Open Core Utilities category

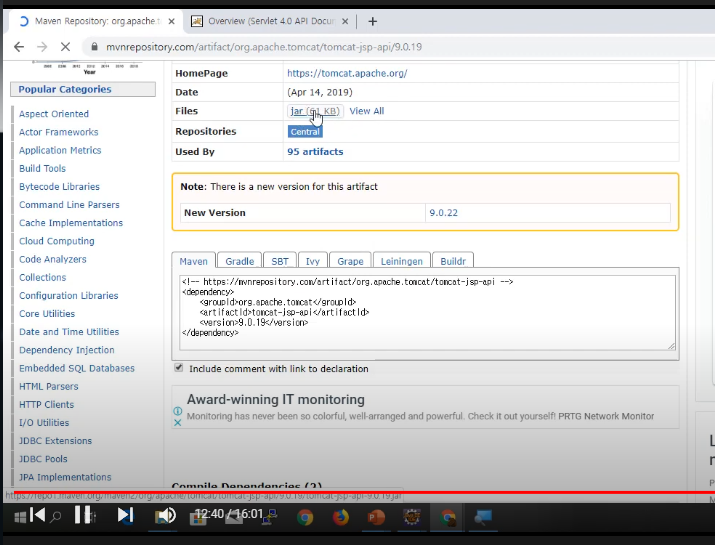[47, 314]
